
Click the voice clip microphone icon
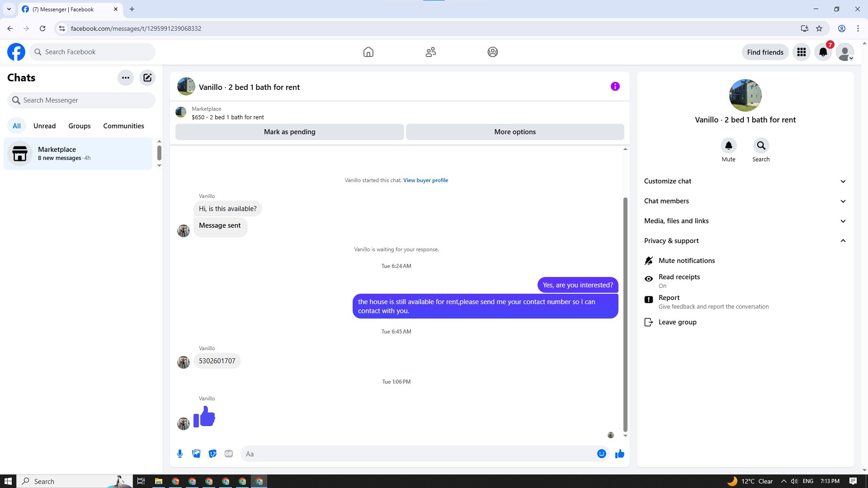(180, 454)
